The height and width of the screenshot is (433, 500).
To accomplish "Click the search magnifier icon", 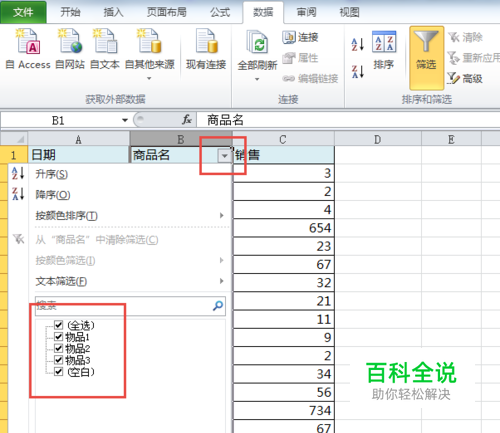I will tap(218, 306).
